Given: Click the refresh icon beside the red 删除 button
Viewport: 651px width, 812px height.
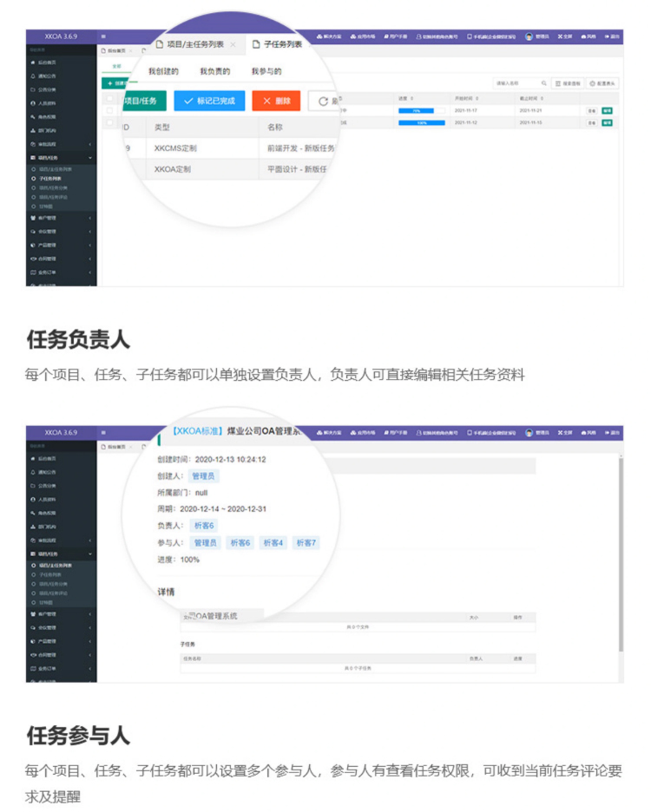Looking at the screenshot, I should tap(324, 101).
